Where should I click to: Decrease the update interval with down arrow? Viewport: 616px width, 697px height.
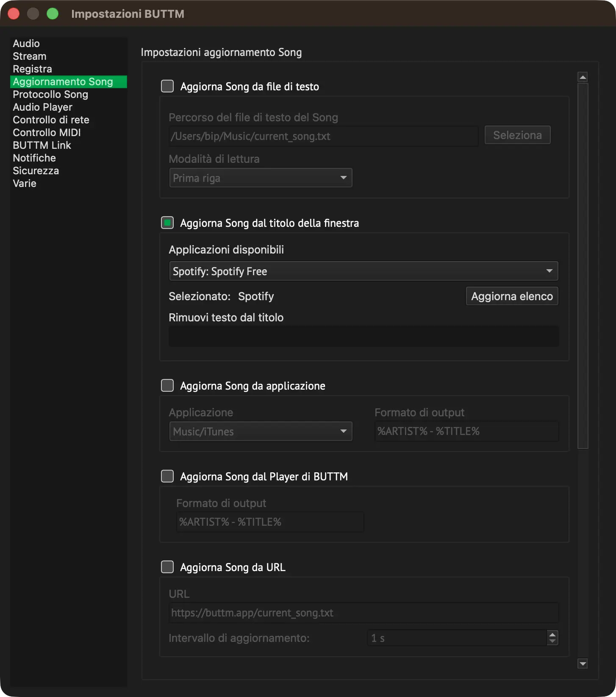pos(552,642)
